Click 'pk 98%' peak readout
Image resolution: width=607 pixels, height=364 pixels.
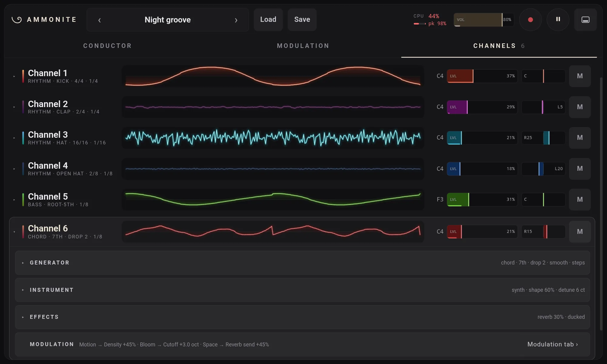tap(437, 24)
